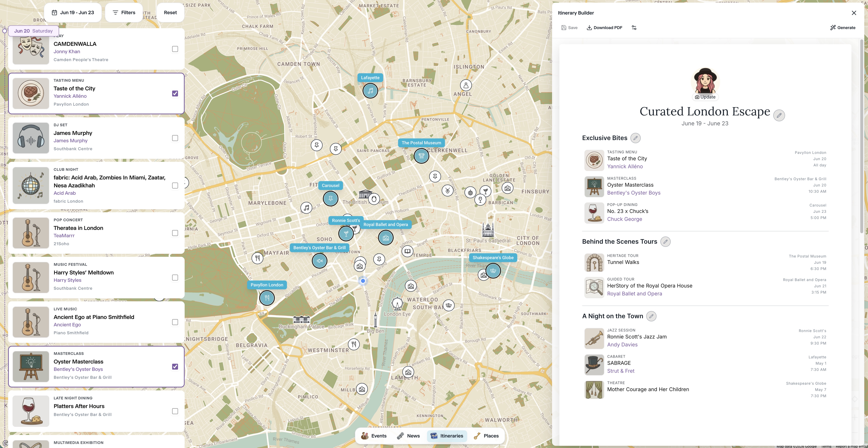Click the Reset button
Image resolution: width=868 pixels, height=448 pixels.
[170, 13]
